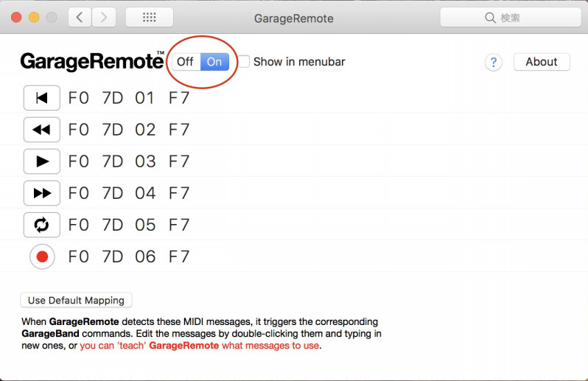This screenshot has height=381, width=588.
Task: Click the show-all grid icon in toolbar
Action: coord(149,18)
